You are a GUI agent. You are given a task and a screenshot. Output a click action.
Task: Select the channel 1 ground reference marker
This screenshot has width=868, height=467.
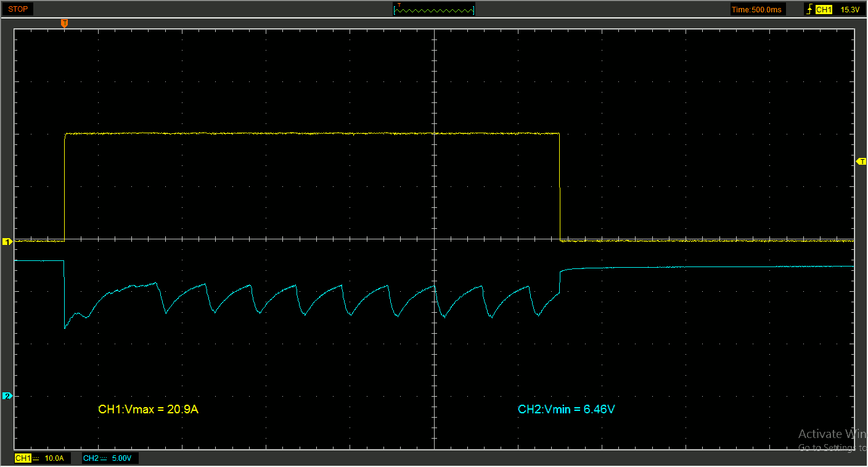[x=7, y=241]
